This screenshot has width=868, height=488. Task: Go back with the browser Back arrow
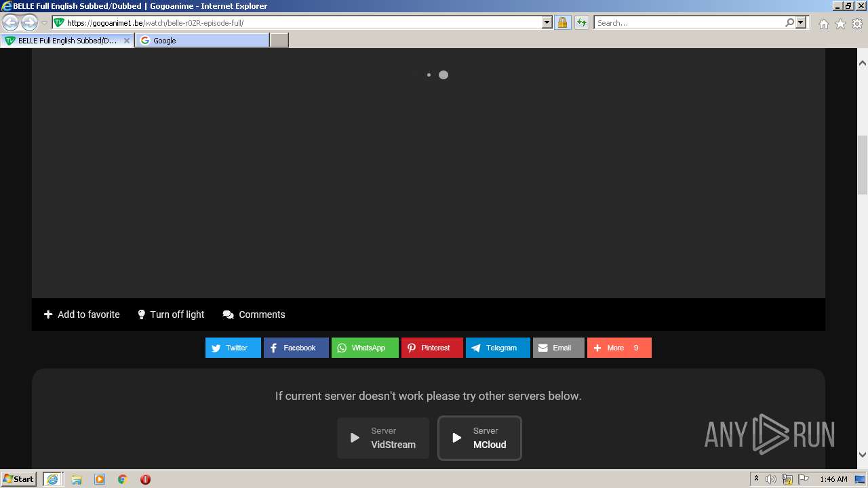(11, 23)
